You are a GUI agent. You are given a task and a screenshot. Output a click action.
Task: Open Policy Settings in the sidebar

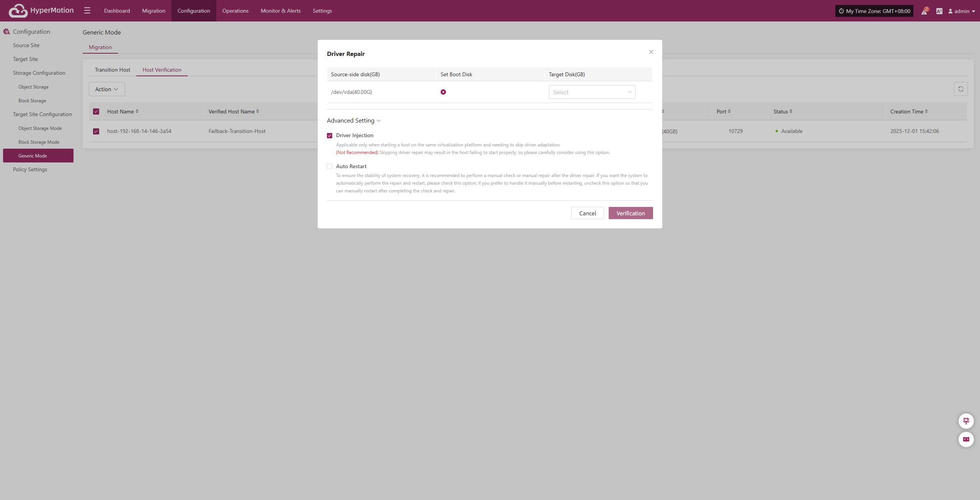(x=30, y=169)
